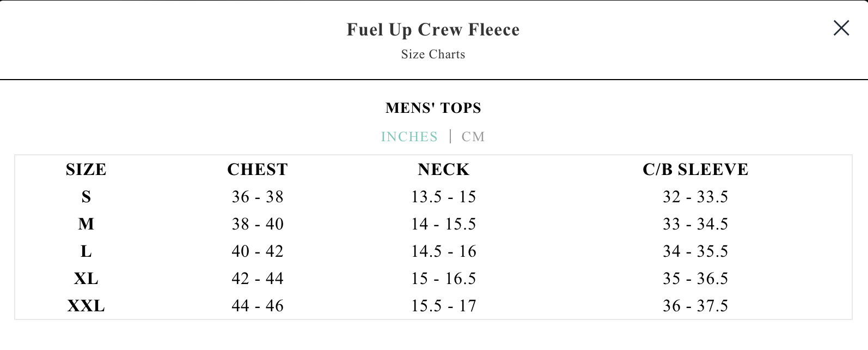Click neck value 13.5 - 15
The width and height of the screenshot is (868, 350).
tap(443, 197)
